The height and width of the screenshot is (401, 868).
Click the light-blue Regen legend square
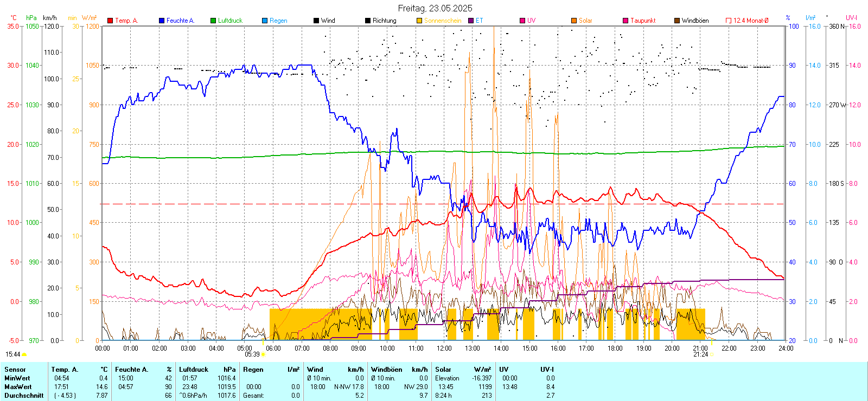click(265, 21)
